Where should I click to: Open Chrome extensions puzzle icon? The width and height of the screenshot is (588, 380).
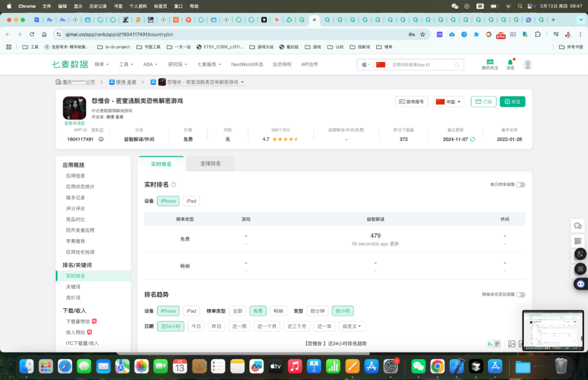tap(538, 34)
